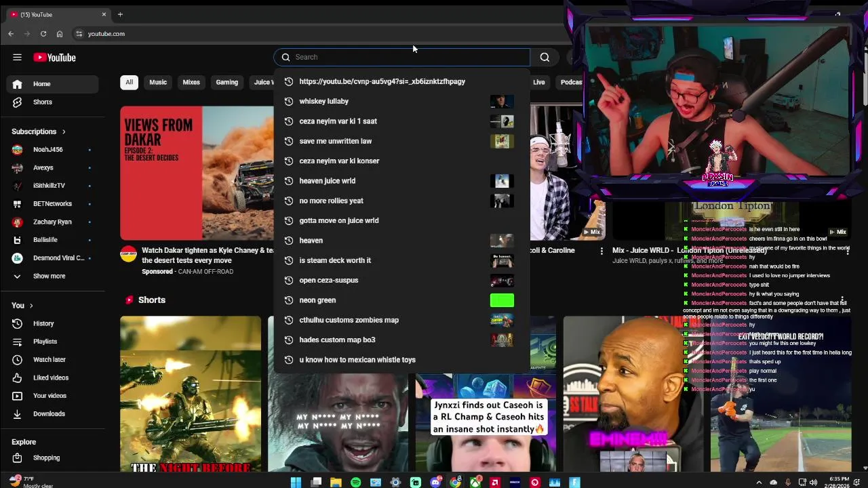
Task: Expand Show more subscriptions
Action: click(53, 276)
